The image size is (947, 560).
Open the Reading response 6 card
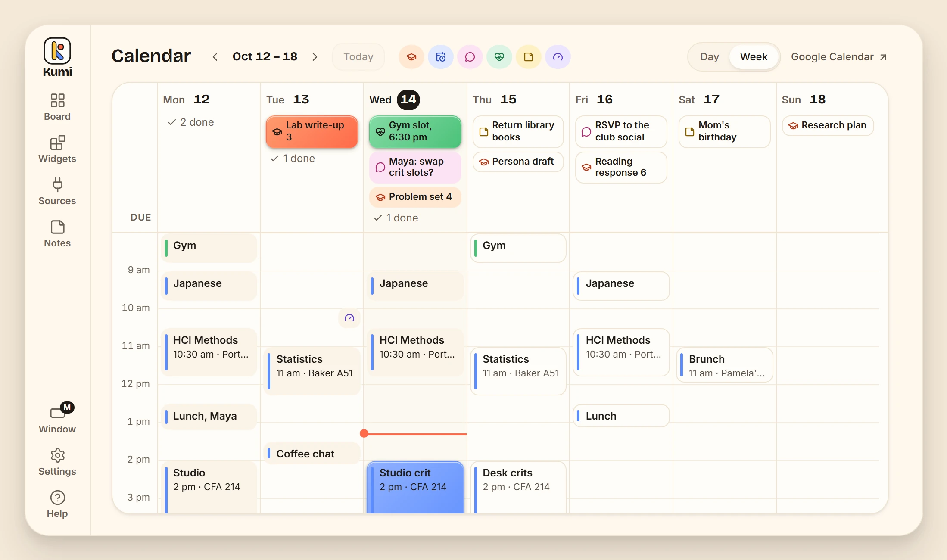(621, 167)
